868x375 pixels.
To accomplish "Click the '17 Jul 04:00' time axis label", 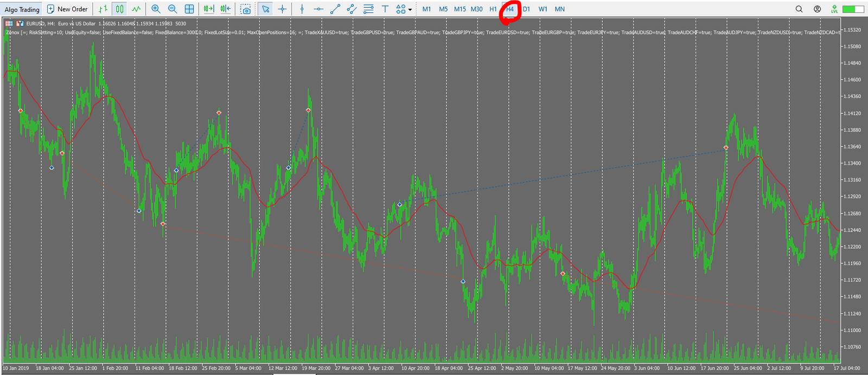I will (x=846, y=368).
